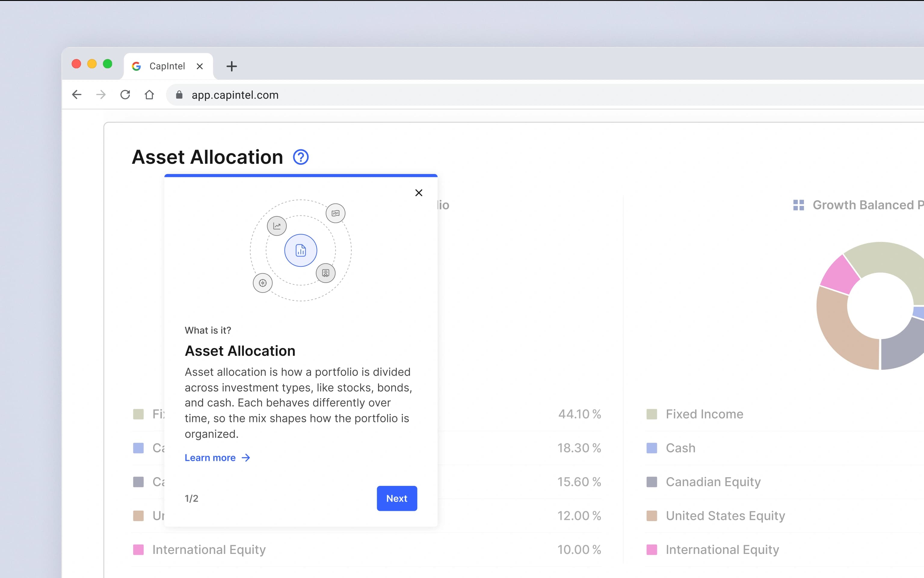Click International Equity label in the right list

coord(722,550)
